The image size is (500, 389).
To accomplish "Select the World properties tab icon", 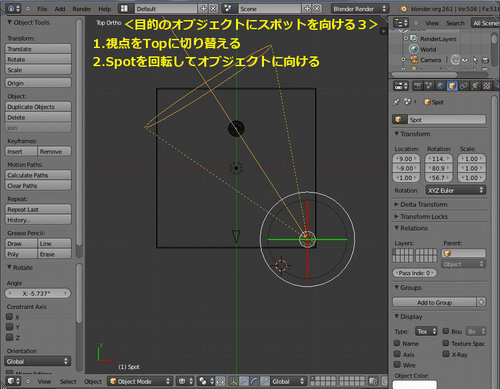I will 441,86.
